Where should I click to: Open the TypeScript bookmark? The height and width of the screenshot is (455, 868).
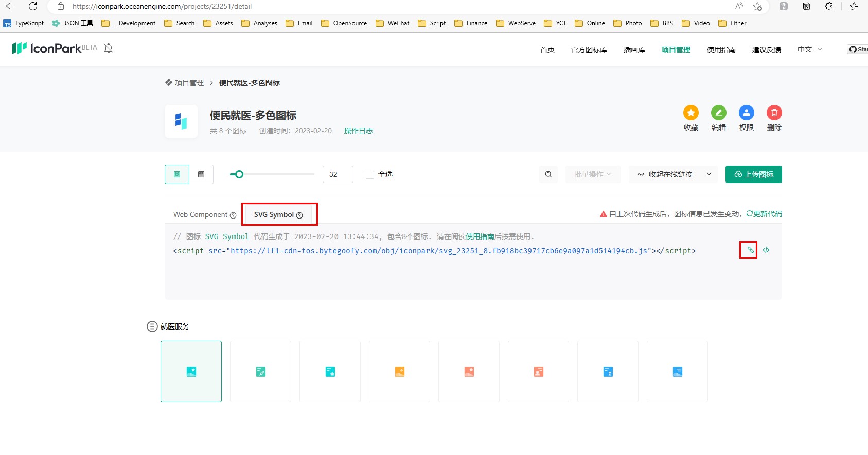[24, 23]
